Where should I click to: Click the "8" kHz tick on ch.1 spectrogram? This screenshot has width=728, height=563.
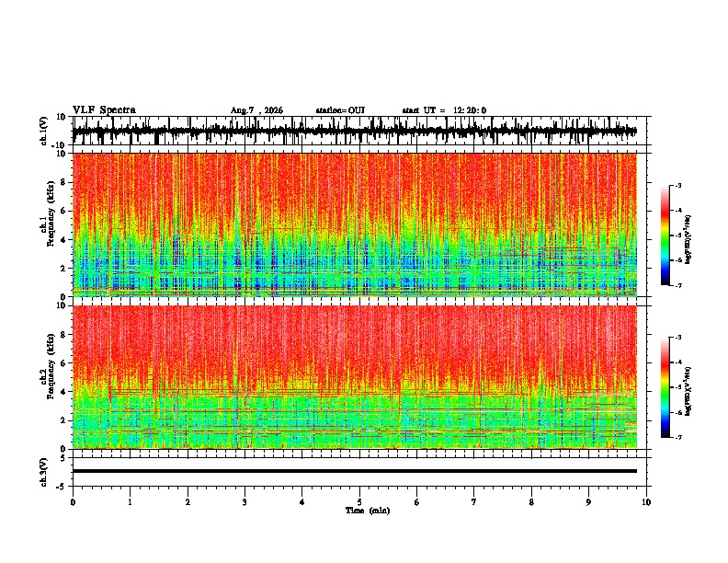(64, 182)
